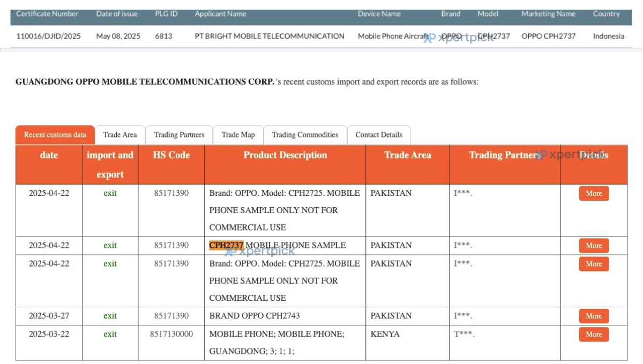
Task: Select the GUANGDONG OPPO MOBILE TELECOMMUNICATIONS CORP. heading
Action: tap(145, 82)
